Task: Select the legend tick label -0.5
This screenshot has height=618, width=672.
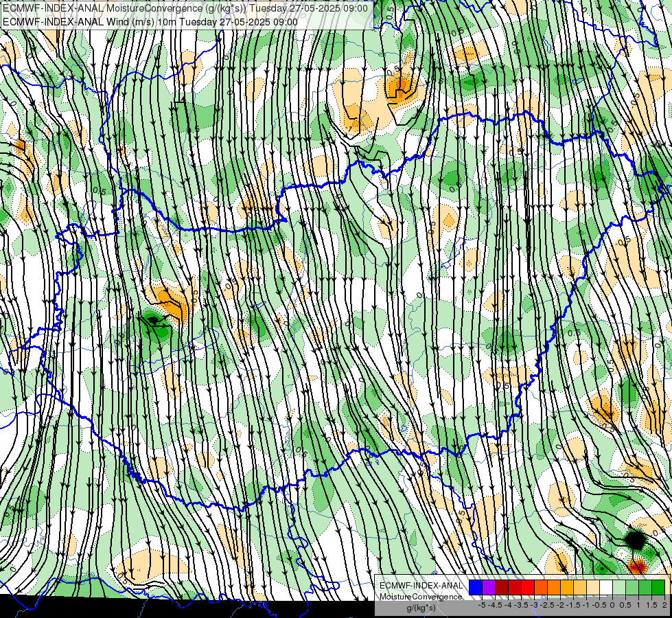Action: [x=599, y=605]
